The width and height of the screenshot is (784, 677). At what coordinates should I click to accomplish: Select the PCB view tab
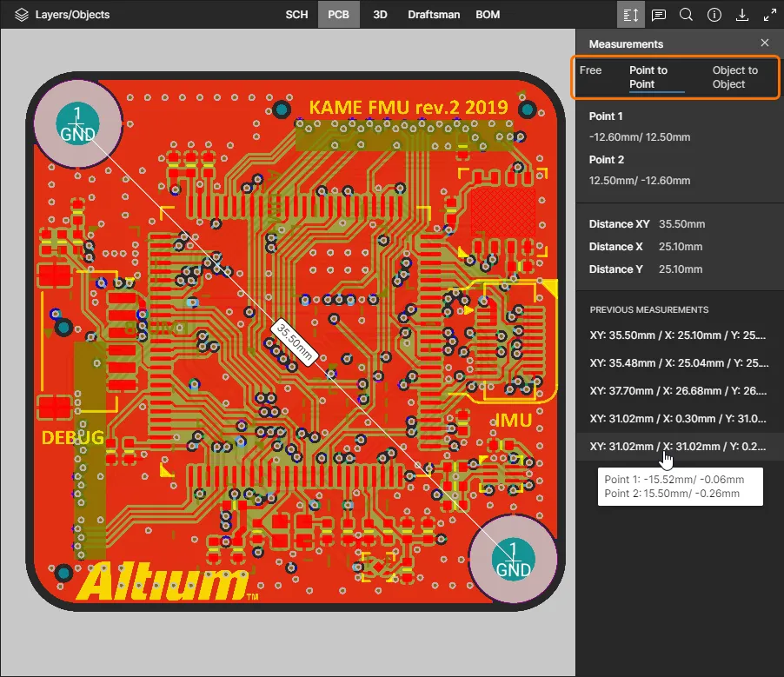(338, 15)
